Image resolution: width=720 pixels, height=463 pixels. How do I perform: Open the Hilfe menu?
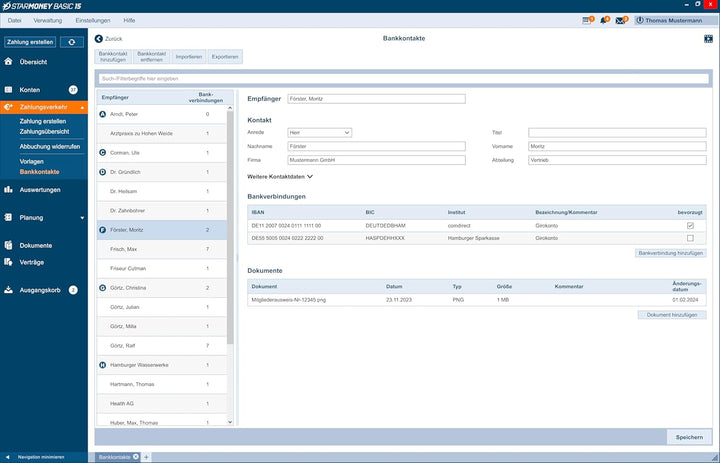pos(129,20)
